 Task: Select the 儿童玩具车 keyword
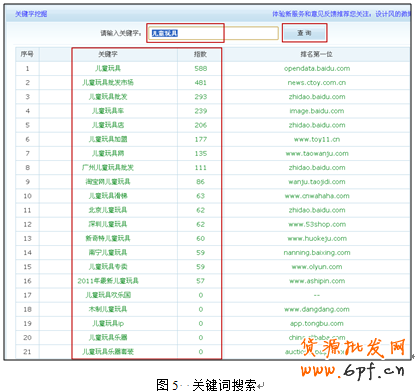pos(108,111)
